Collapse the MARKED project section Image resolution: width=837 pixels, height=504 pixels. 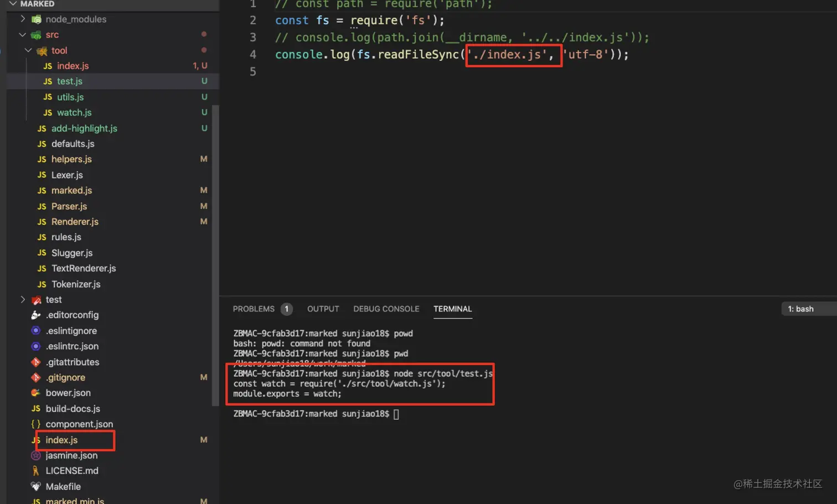click(x=13, y=4)
